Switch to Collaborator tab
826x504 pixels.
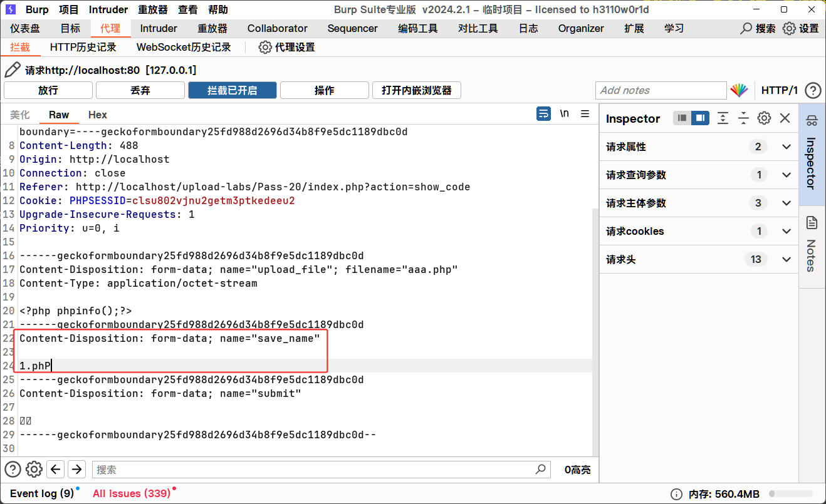click(x=278, y=29)
